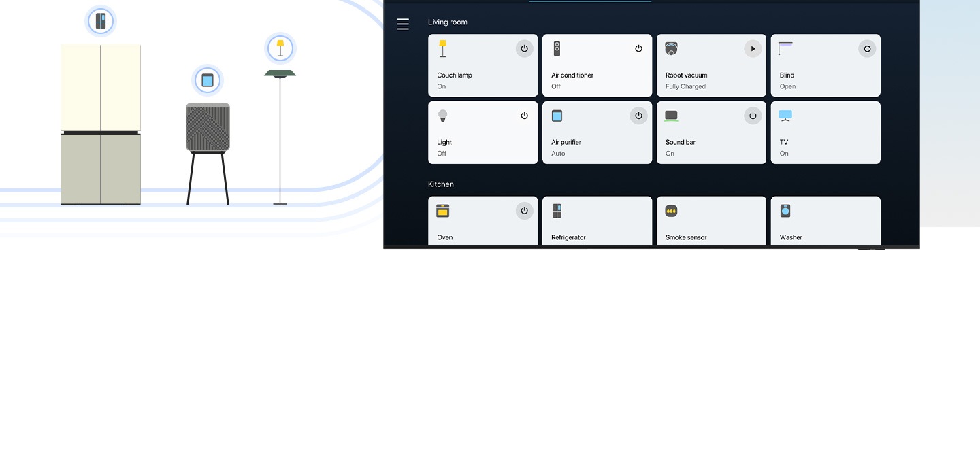Turn on the Air conditioner power button
The width and height of the screenshot is (980, 461).
point(638,49)
